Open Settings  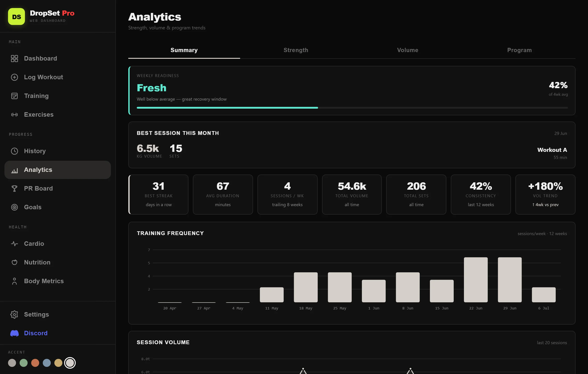(x=58, y=314)
